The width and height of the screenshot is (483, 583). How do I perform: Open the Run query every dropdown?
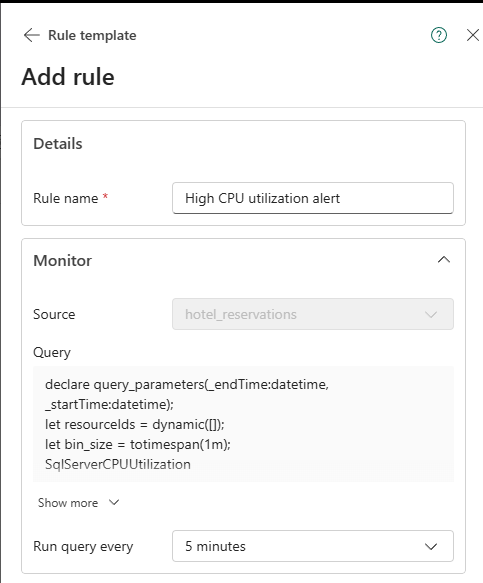click(313, 546)
